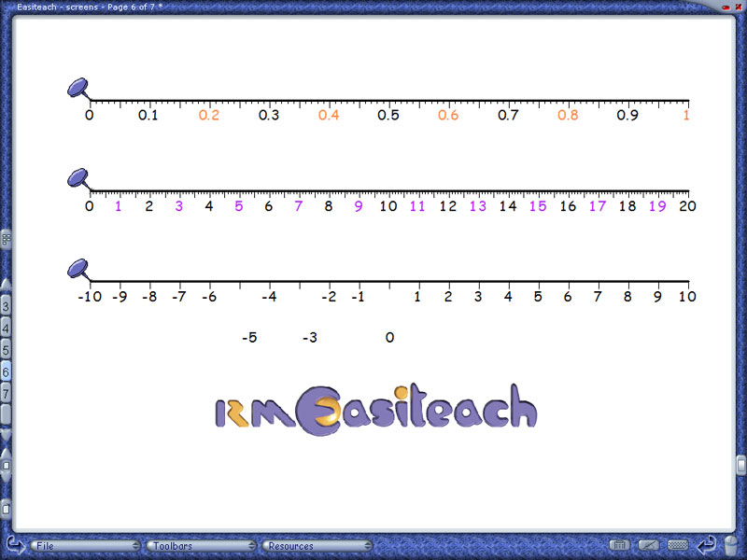The height and width of the screenshot is (560, 747).
Task: Click the purple 7 label
Action: click(299, 206)
